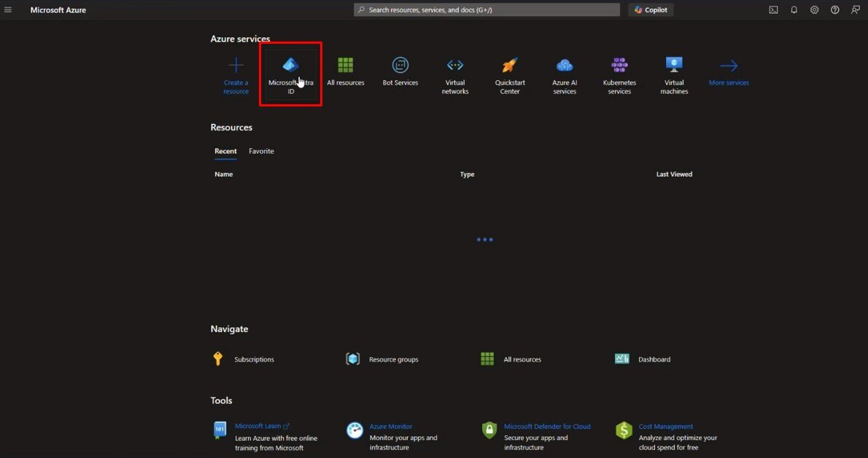This screenshot has height=458, width=868.
Task: Go to Subscriptions in Navigate
Action: [x=244, y=359]
